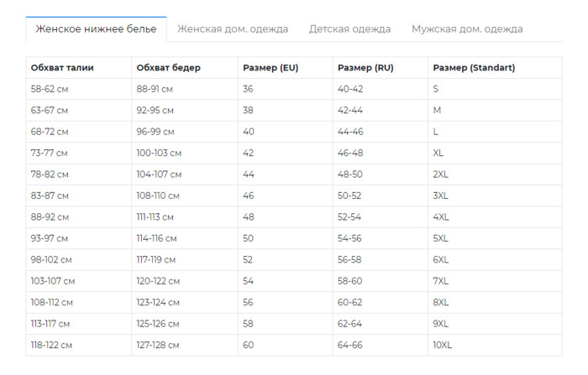Click the RU size 48-50 cell
This screenshot has height=375, width=588.
point(350,174)
